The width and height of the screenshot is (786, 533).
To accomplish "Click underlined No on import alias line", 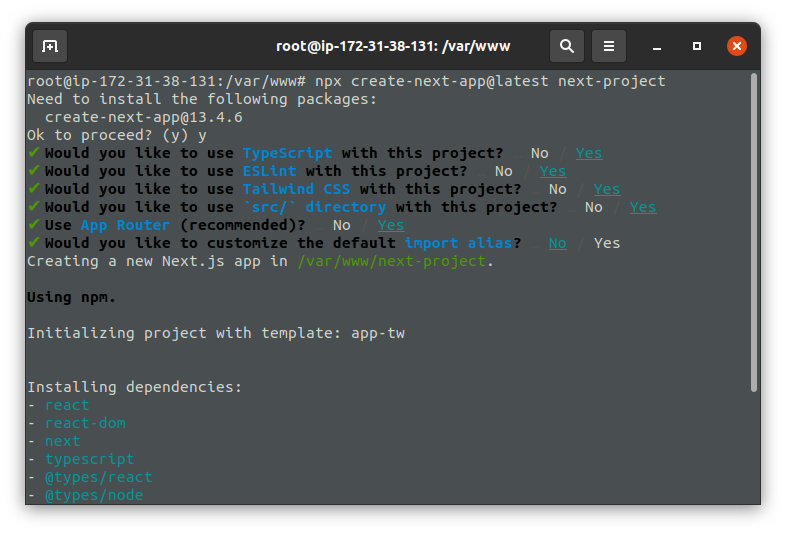I will 557,243.
